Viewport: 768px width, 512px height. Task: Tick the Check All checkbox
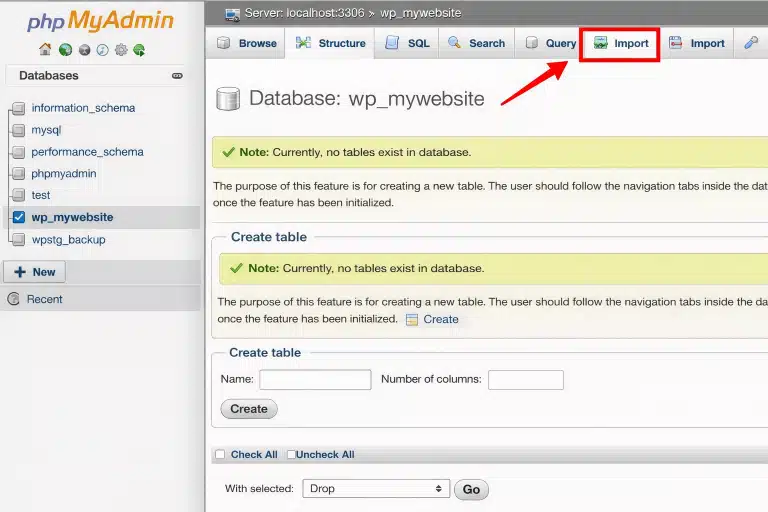point(220,455)
